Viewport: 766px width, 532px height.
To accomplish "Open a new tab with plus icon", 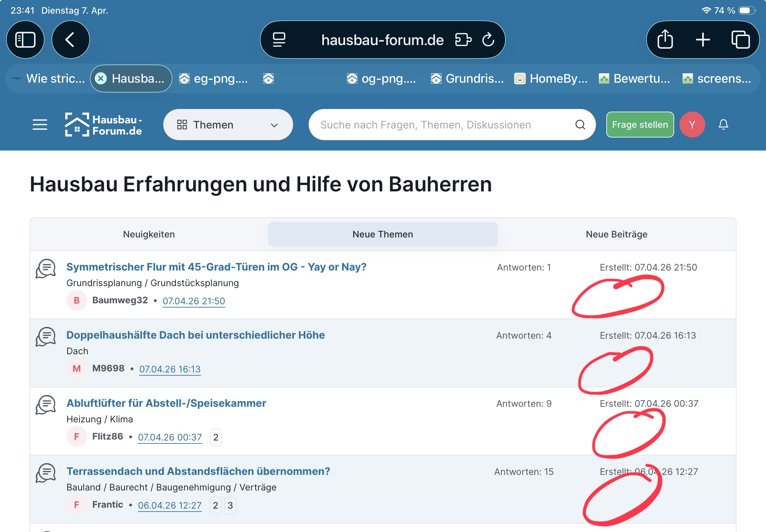I will pyautogui.click(x=703, y=40).
